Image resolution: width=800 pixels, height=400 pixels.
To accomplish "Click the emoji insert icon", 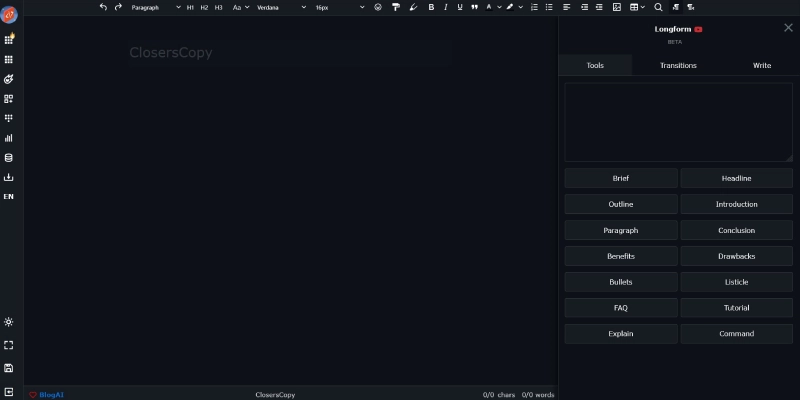I will (378, 7).
